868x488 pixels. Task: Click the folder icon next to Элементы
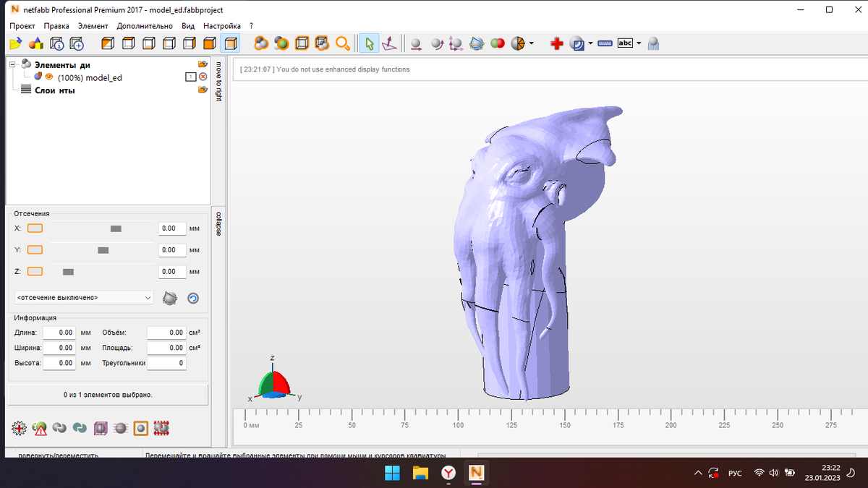coord(203,64)
